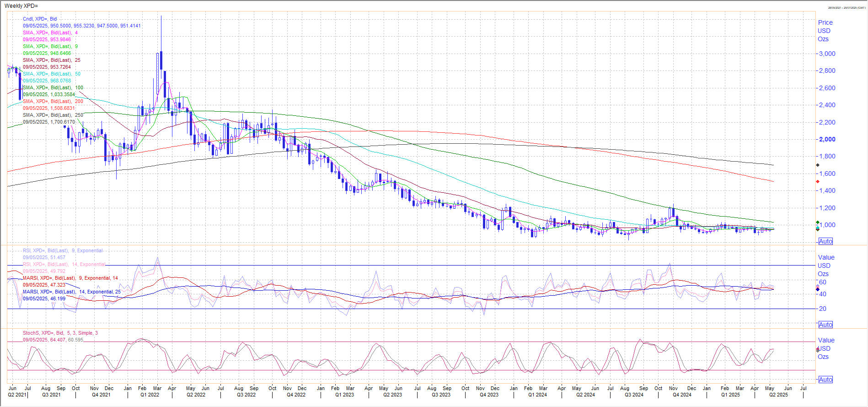
Task: Click SMA value '09/05/2025, 1,508.6831'
Action: [x=49, y=108]
